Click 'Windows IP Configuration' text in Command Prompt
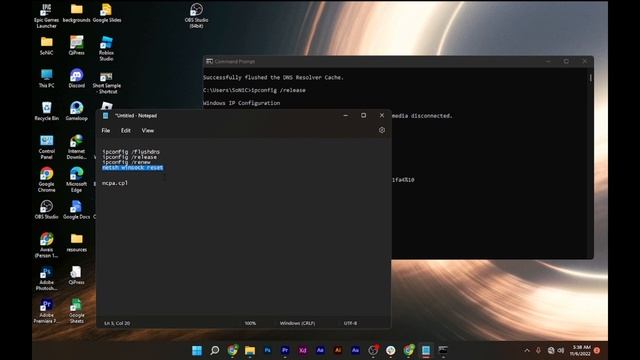640x360 pixels. (x=242, y=103)
